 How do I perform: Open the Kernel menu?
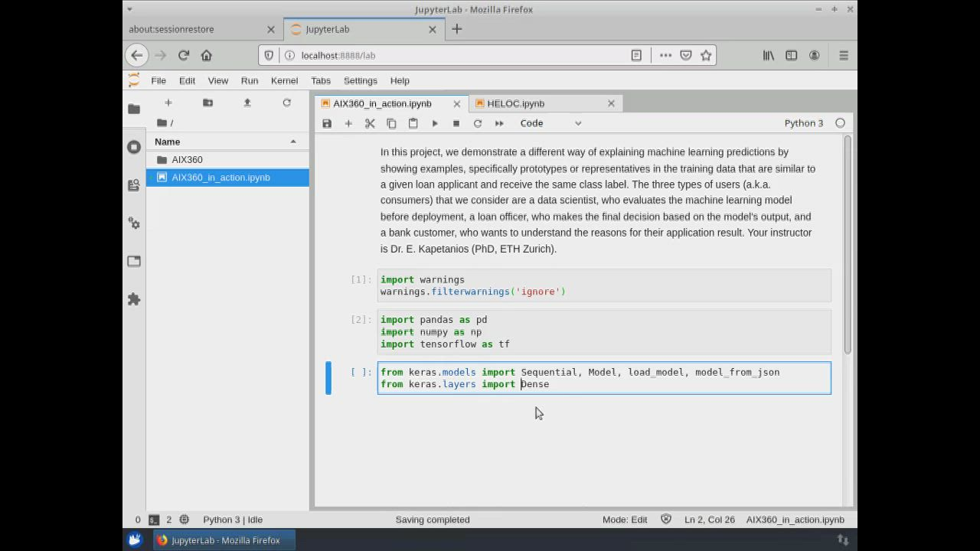pyautogui.click(x=284, y=80)
